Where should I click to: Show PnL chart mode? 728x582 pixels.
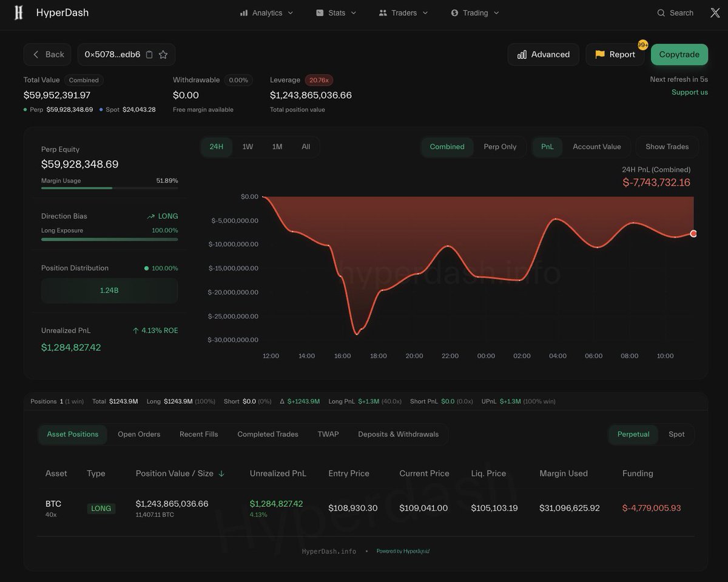547,147
